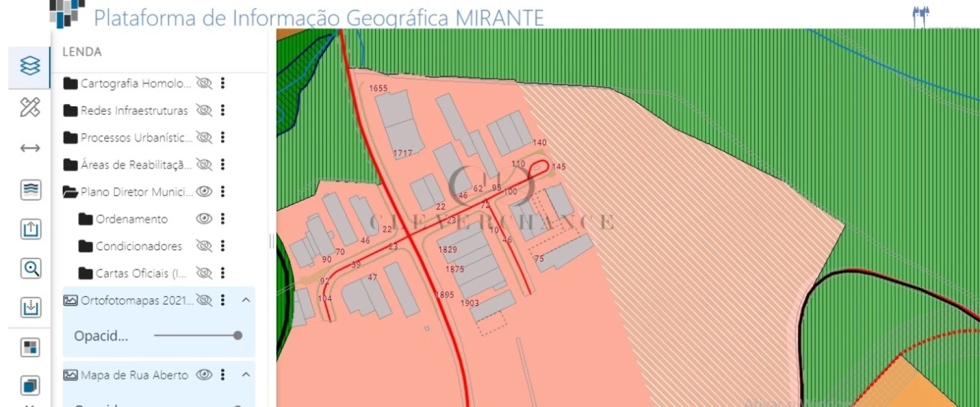The width and height of the screenshot is (980, 407).
Task: Open options menu for Processos Urbanístic...
Action: pyautogui.click(x=223, y=137)
